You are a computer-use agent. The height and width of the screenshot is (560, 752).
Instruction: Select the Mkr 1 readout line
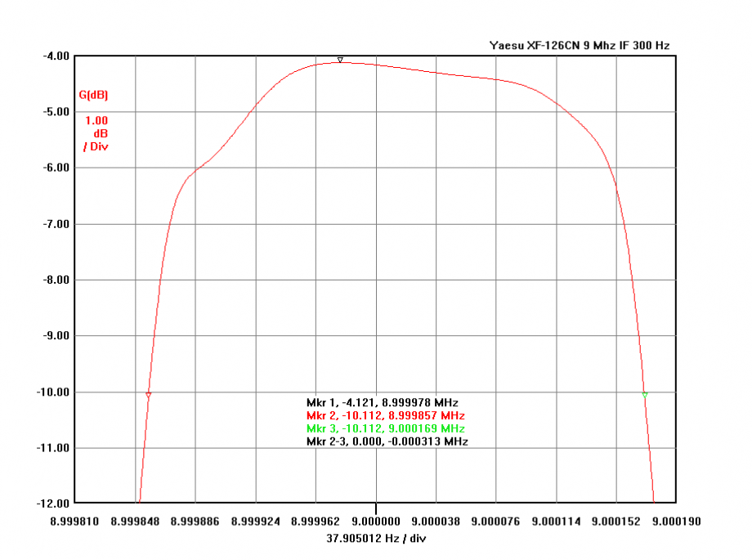[x=382, y=402]
